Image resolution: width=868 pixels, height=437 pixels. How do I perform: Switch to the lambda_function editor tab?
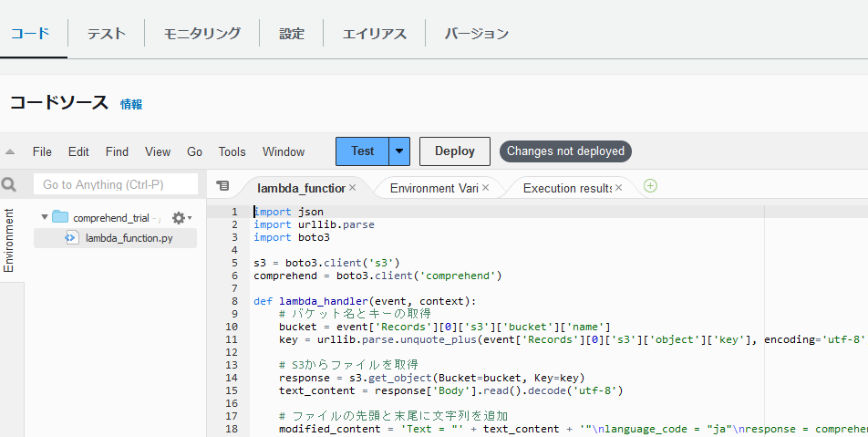(302, 188)
